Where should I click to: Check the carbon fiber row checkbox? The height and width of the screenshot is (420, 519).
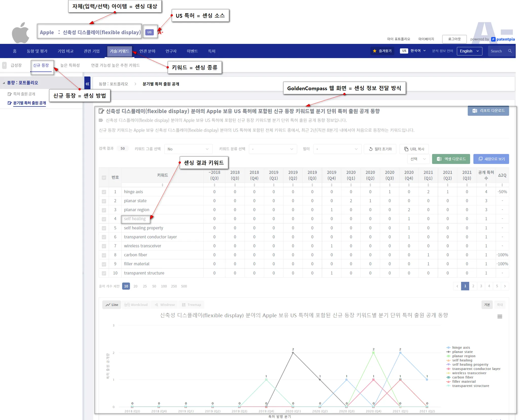(104, 255)
